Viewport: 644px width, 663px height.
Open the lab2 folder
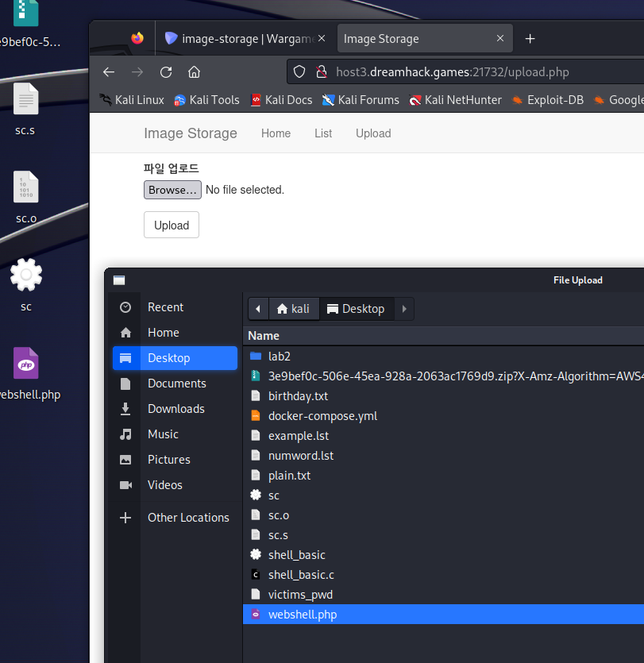(444, 357)
